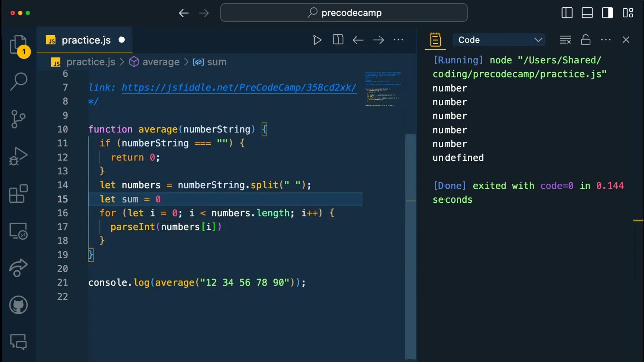The height and width of the screenshot is (362, 644).
Task: Open the Source Control view
Action: (x=18, y=119)
